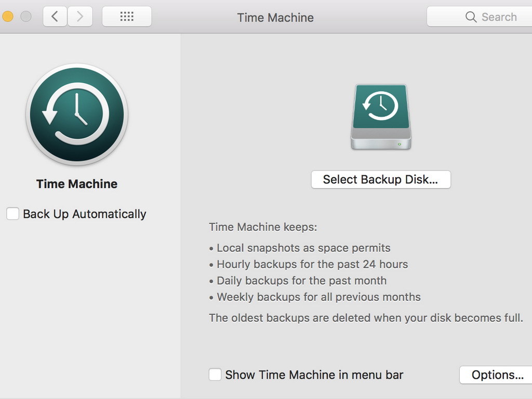Click the large Time Machine clock icon
The width and height of the screenshot is (532, 399).
[77, 115]
